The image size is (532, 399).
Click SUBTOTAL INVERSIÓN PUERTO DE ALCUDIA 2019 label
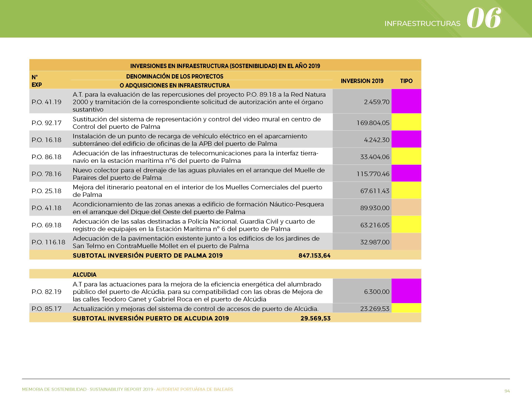[x=151, y=318]
